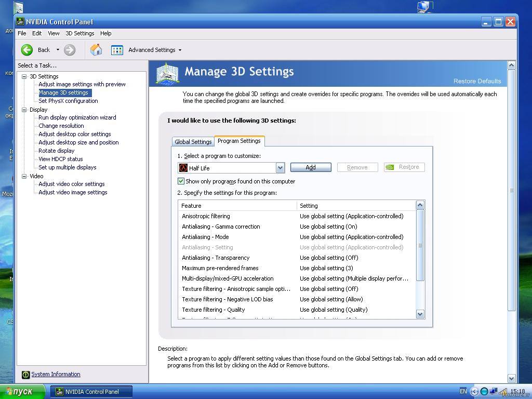Click NVIDIA Control Panel taskbar button
This screenshot has width=532, height=399.
point(91,392)
